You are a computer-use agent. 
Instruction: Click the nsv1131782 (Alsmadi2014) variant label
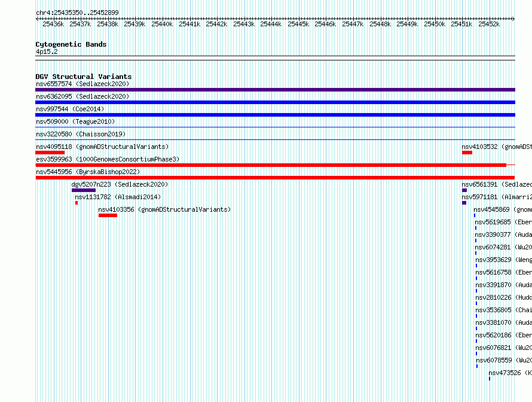118,197
